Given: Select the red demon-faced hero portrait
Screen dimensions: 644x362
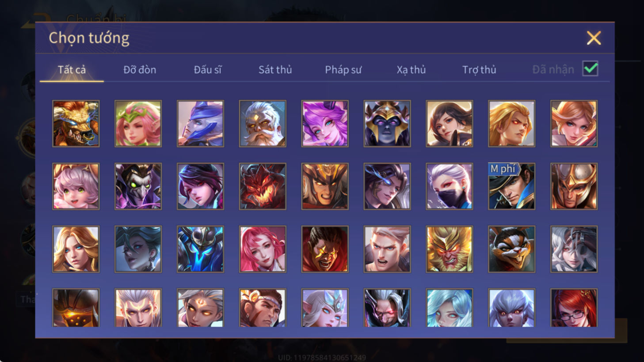Looking at the screenshot, I should coord(263,186).
